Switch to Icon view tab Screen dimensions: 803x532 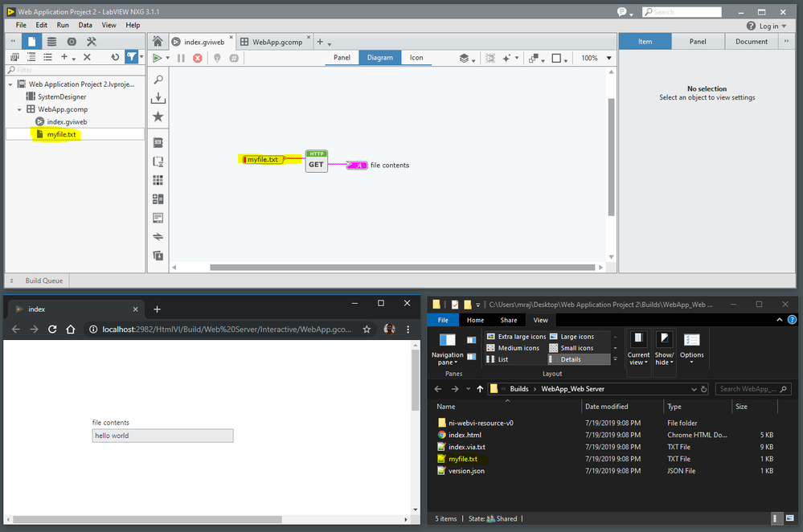click(x=416, y=57)
